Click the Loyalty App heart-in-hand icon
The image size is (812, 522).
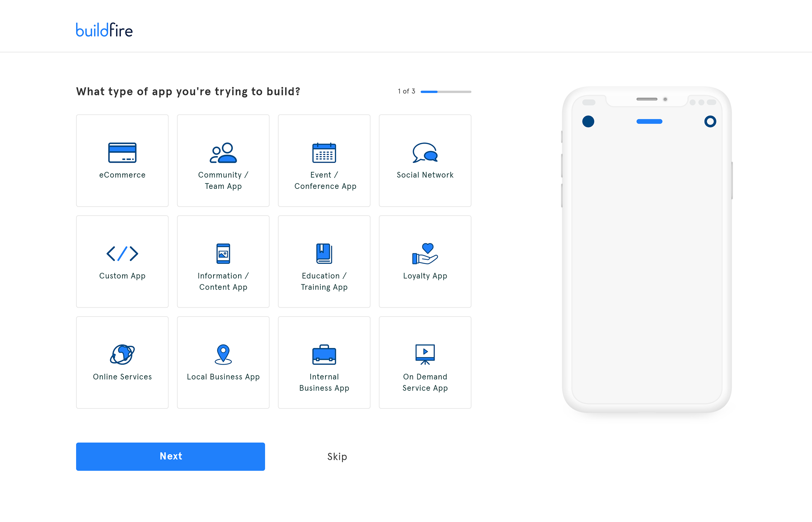pyautogui.click(x=425, y=253)
